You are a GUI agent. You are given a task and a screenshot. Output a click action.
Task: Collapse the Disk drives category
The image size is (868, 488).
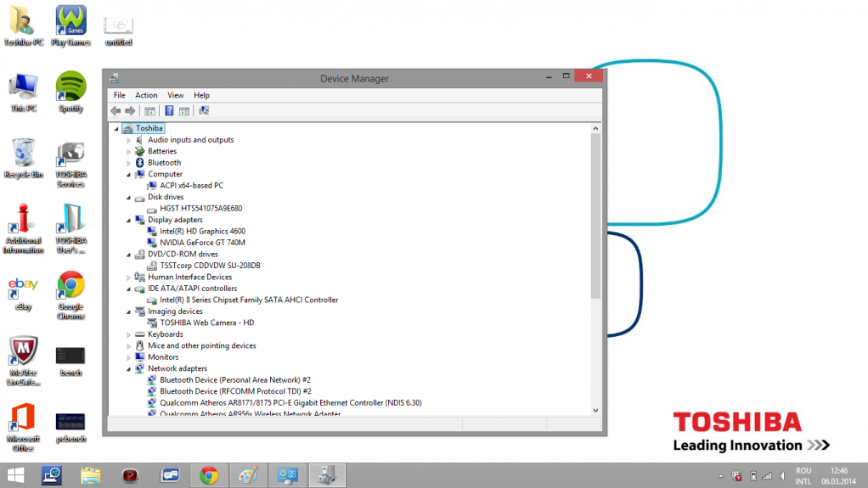pos(128,198)
